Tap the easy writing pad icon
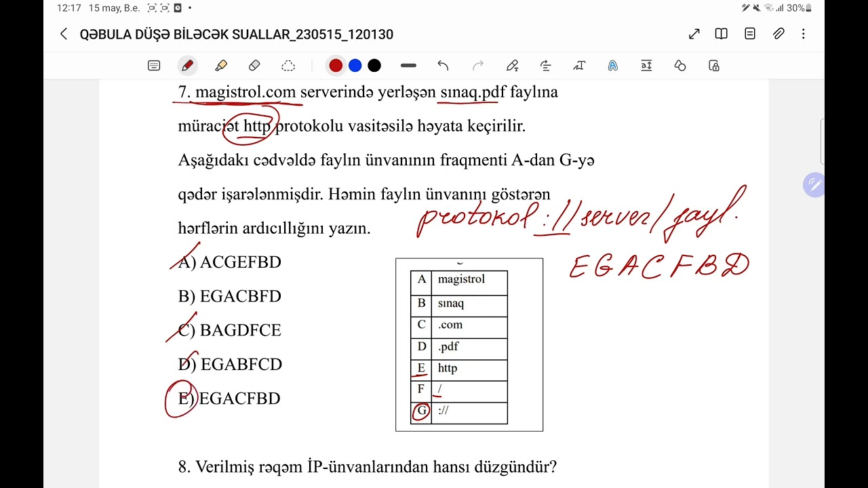Screen dimensions: 868x488 (x=646, y=66)
